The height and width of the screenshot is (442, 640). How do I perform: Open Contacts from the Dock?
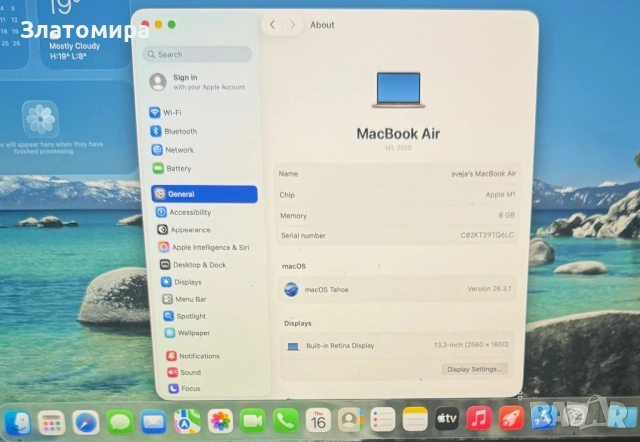pos(350,420)
